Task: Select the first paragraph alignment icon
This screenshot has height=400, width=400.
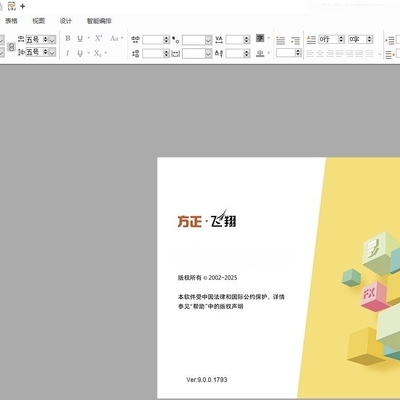Action: point(310,53)
